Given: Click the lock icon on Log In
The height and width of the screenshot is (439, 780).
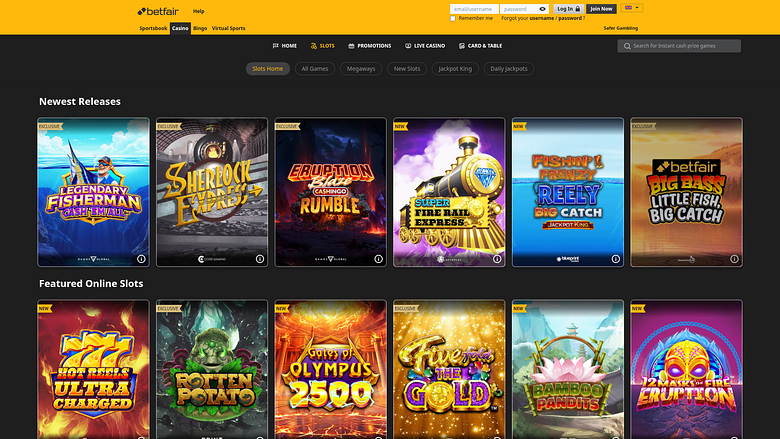Looking at the screenshot, I should 578,9.
